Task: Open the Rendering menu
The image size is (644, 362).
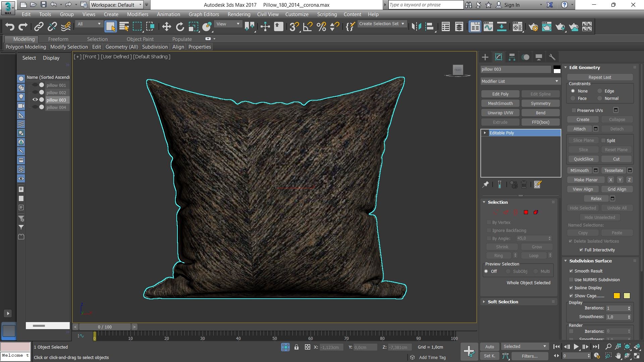Action: [239, 14]
